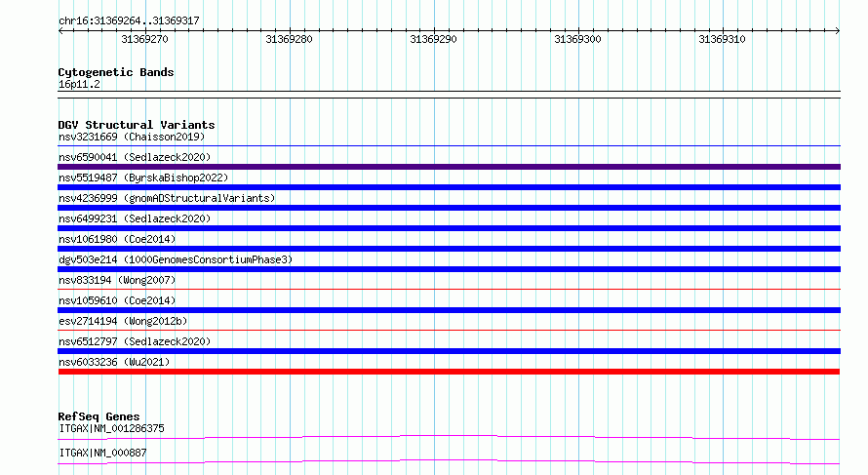This screenshot has height=475, width=868.
Task: Open dgv503e214 (1000GenomesConsortiumPhase3) label
Action: [x=176, y=259]
